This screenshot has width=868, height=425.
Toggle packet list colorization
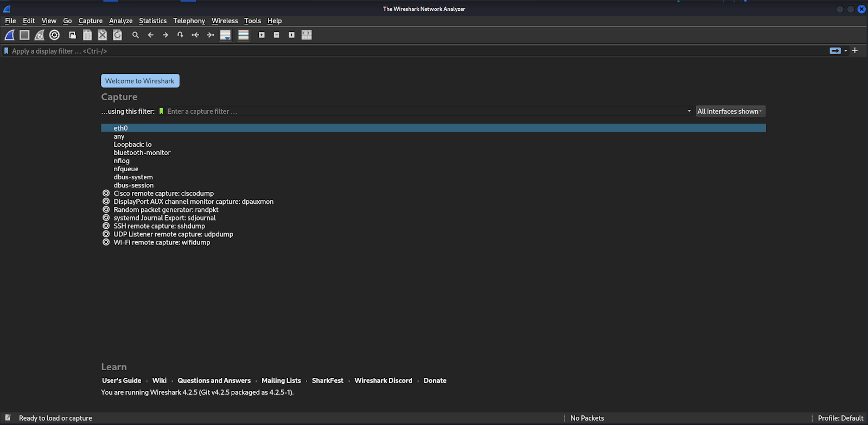pos(244,35)
